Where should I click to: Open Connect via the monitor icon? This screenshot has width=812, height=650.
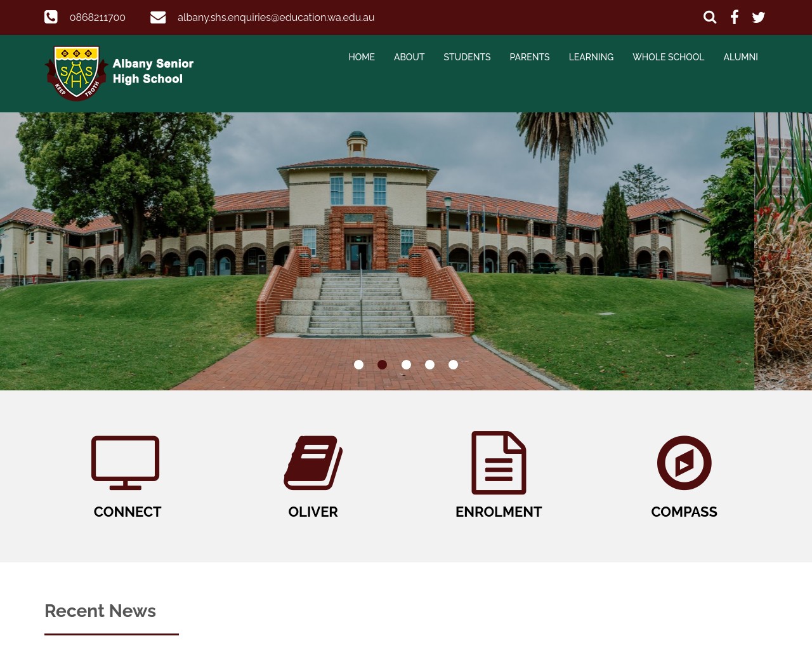[x=126, y=463]
